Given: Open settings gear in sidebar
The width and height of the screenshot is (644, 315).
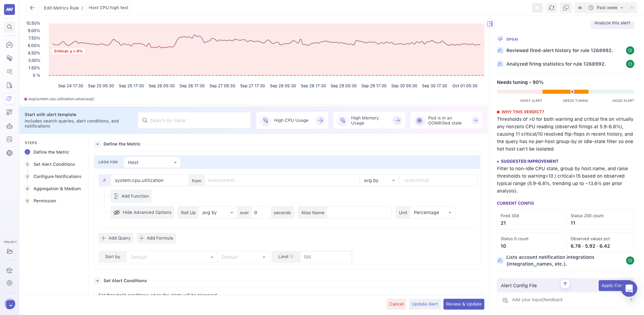Looking at the screenshot, I should pos(9,283).
